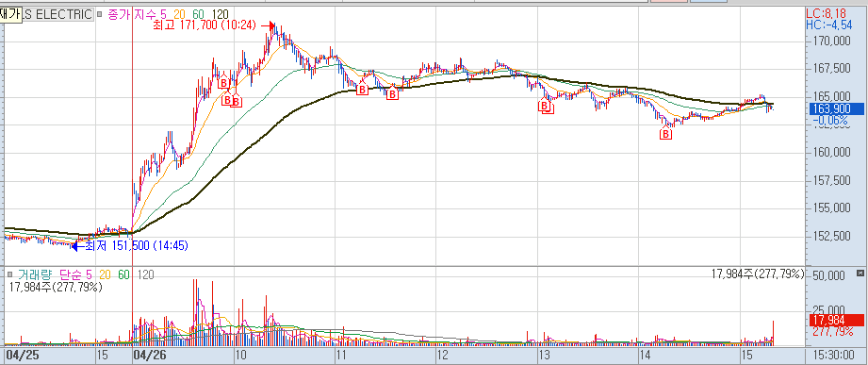Viewport: 868px width, 365px height.
Task: Click the red LC:8.18 indicator
Action: (826, 14)
